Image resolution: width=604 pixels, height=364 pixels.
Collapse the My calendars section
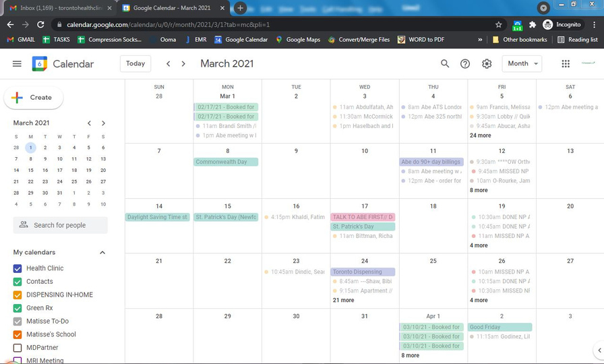[x=102, y=253]
